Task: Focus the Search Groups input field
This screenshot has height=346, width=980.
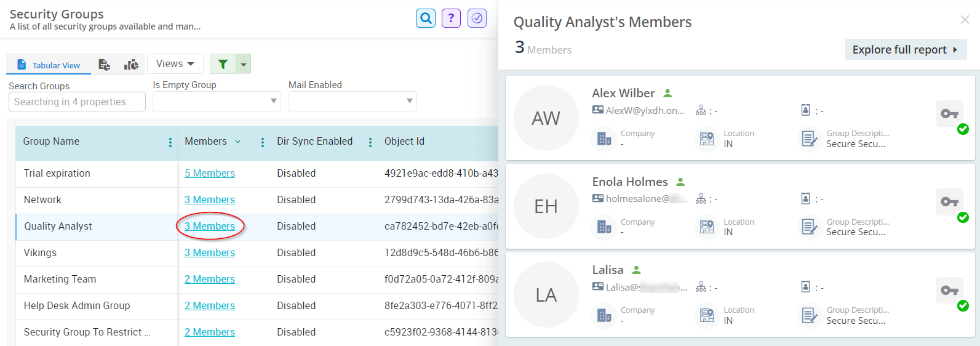Action: point(77,102)
